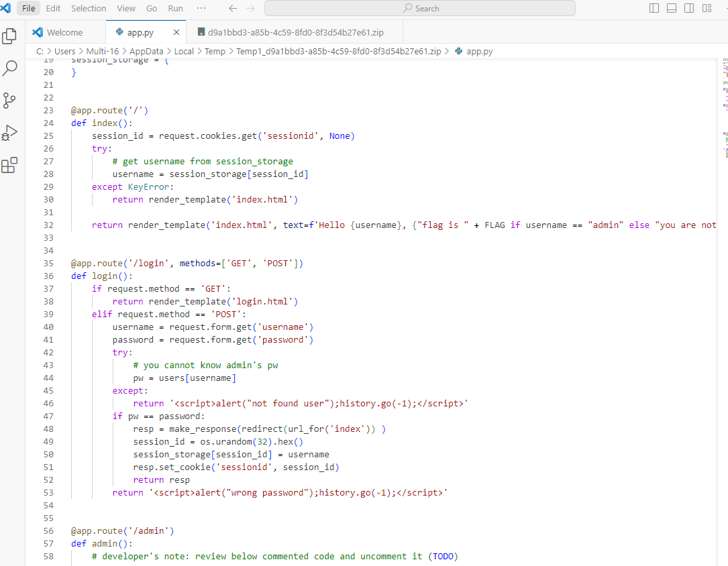
Task: Click "session_id = os.urandom(32).hex()" line
Action: (x=218, y=442)
